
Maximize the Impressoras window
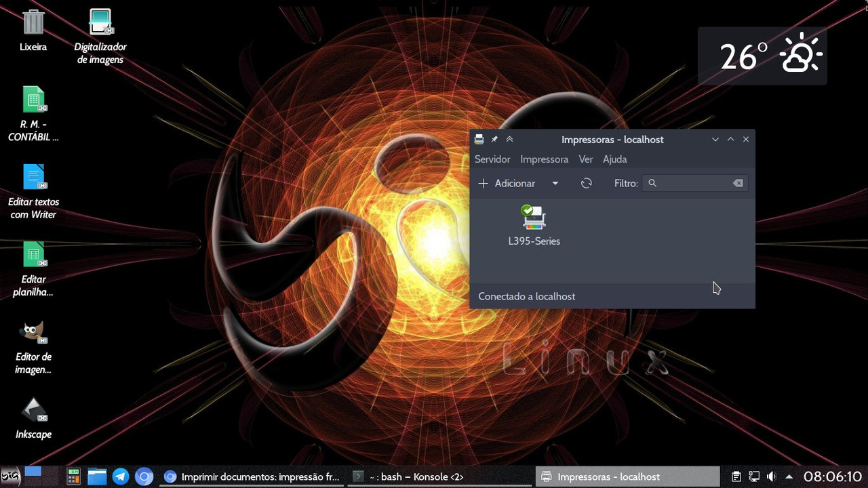click(x=730, y=139)
